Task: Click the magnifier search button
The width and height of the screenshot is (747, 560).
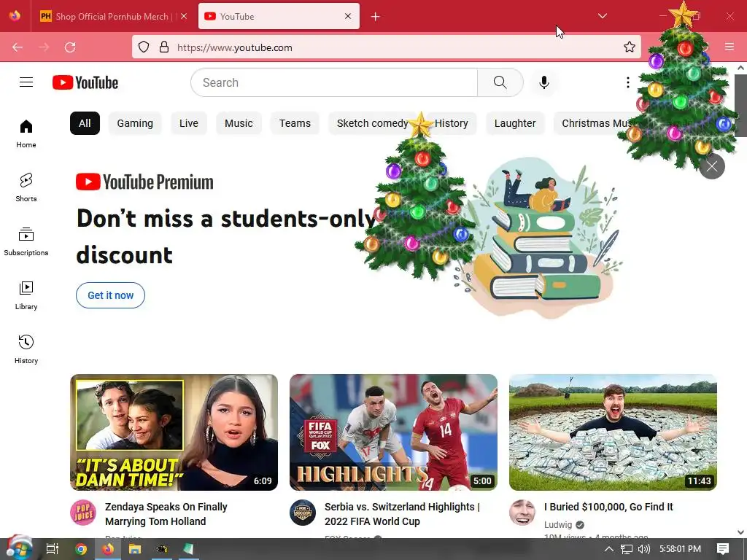Action: [x=500, y=82]
